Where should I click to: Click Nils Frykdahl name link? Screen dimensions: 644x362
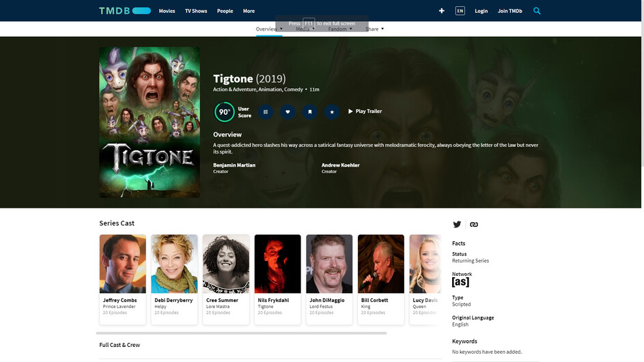(x=274, y=300)
